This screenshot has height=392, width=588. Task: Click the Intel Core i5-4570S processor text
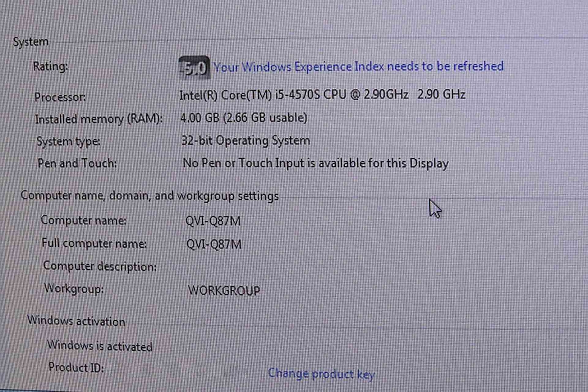tap(322, 94)
